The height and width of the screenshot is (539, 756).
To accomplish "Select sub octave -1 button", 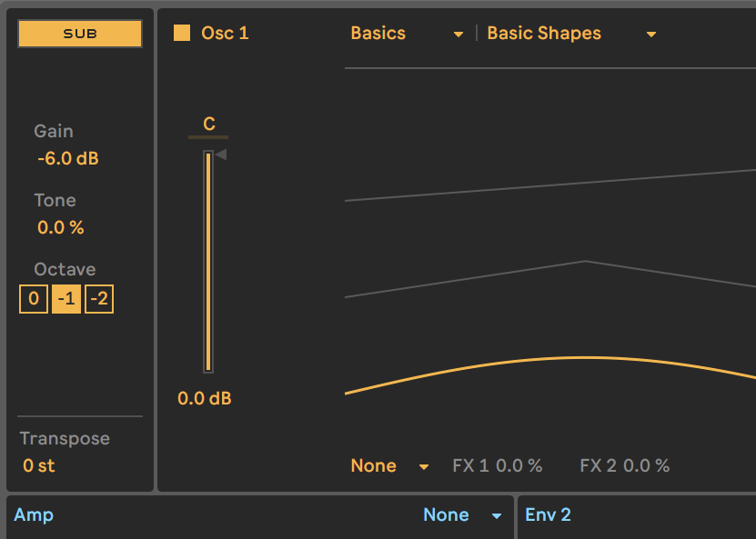I will [x=66, y=299].
